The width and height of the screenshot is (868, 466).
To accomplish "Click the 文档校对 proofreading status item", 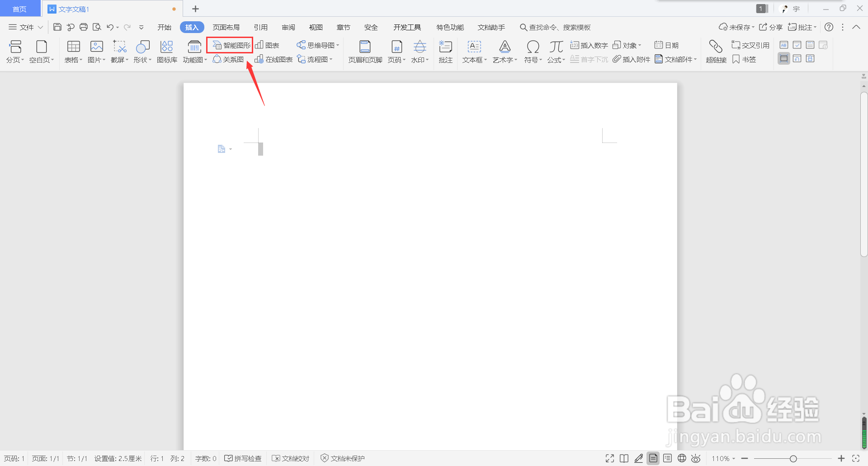I will [x=291, y=458].
